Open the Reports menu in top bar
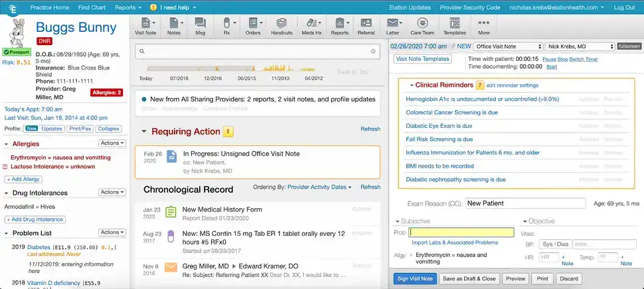644x289 pixels. pyautogui.click(x=128, y=7)
